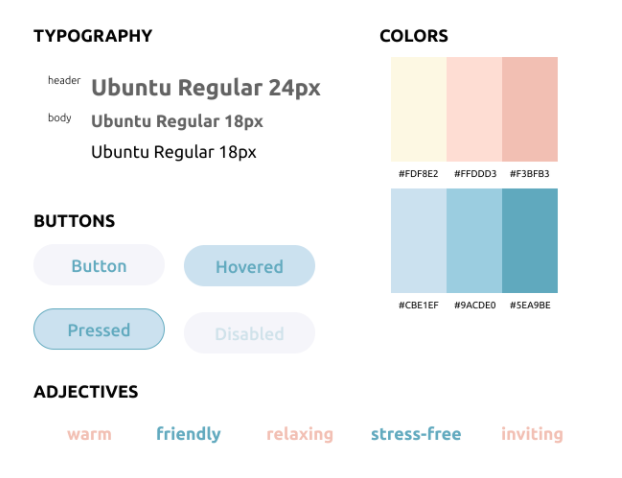Click the "warm" adjective
This screenshot has width=622, height=478.
click(x=89, y=434)
